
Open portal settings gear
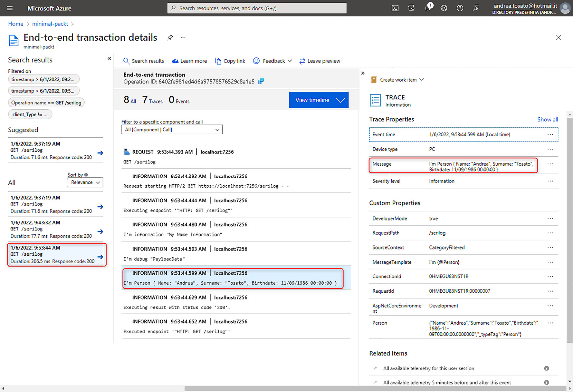444,8
